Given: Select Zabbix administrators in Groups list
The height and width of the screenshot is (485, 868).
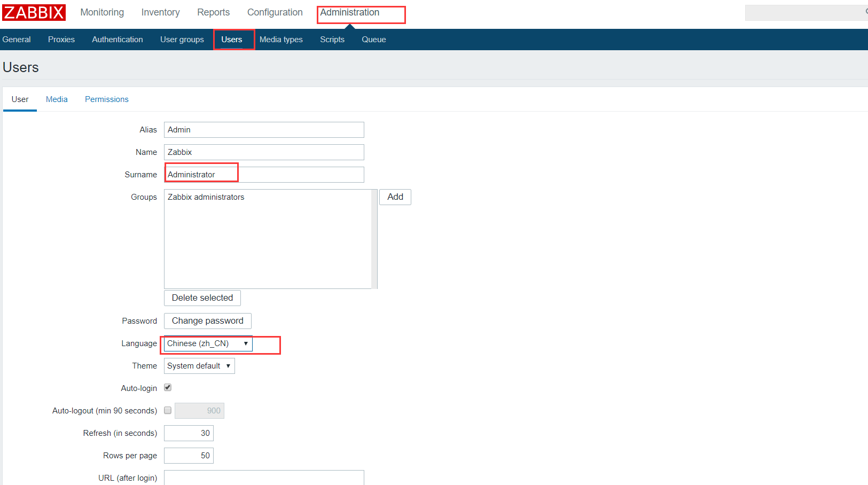Looking at the screenshot, I should [x=206, y=197].
